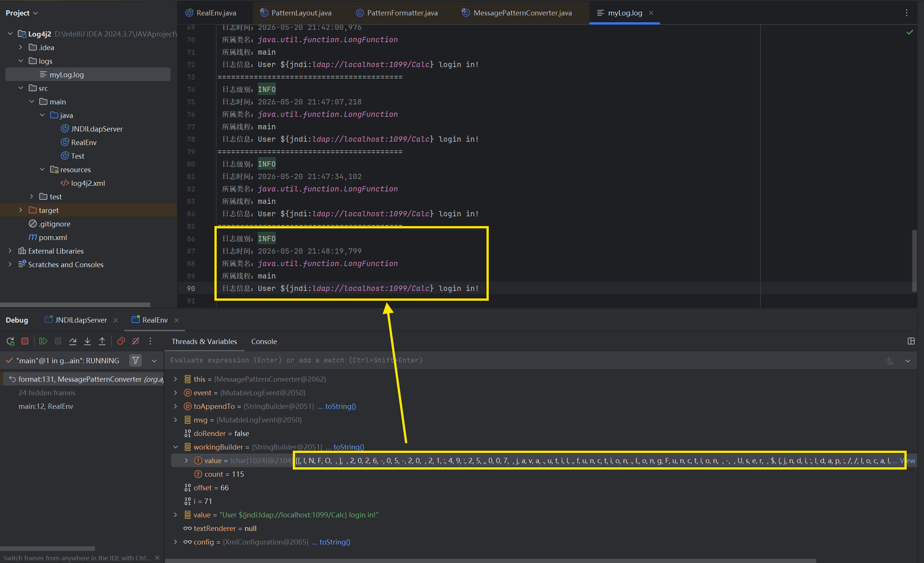Dismiss the switch frames hint
This screenshot has height=563, width=924.
click(x=157, y=558)
